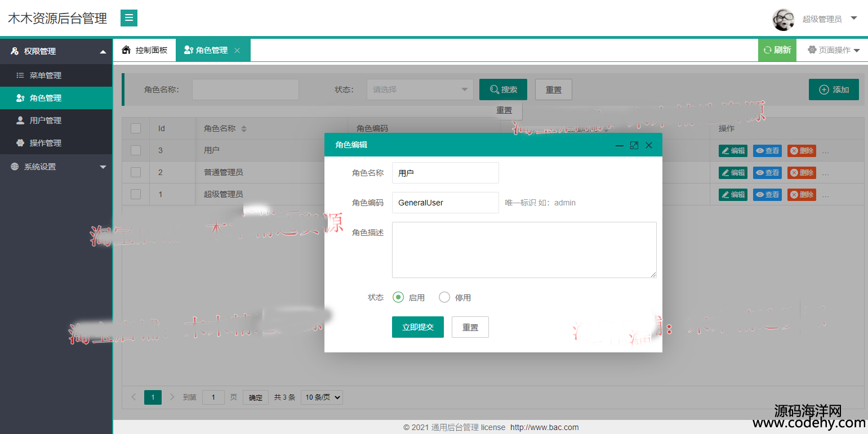868x434 pixels.
Task: Edit the 超级管理员 role row
Action: [x=733, y=195]
